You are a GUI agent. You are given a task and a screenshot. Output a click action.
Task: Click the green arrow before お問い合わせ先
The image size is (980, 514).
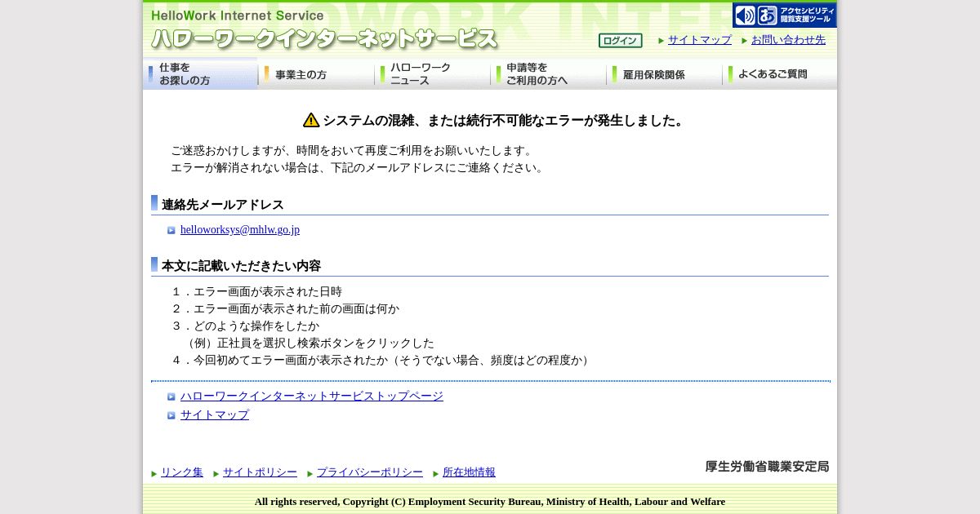(745, 41)
